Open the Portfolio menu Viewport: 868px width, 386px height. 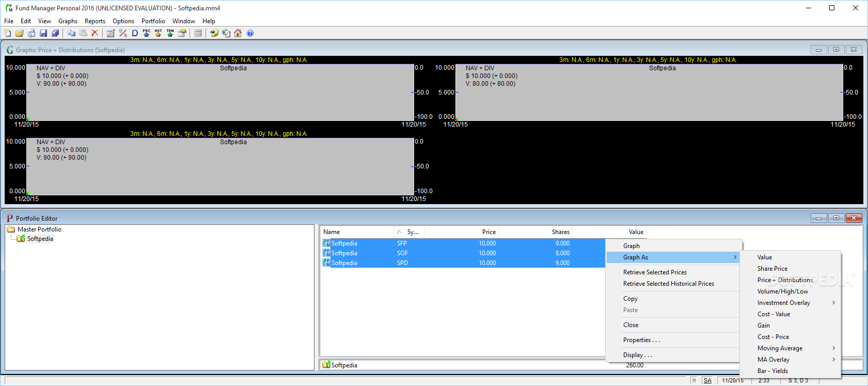(153, 21)
